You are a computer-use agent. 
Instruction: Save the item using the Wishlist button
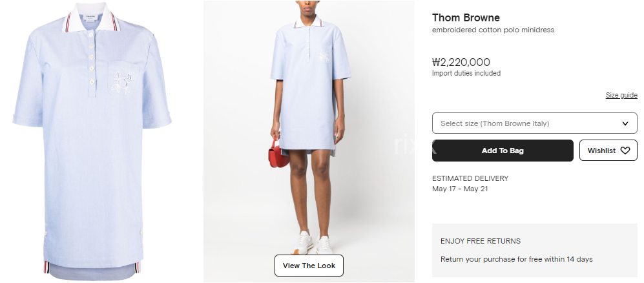point(608,151)
